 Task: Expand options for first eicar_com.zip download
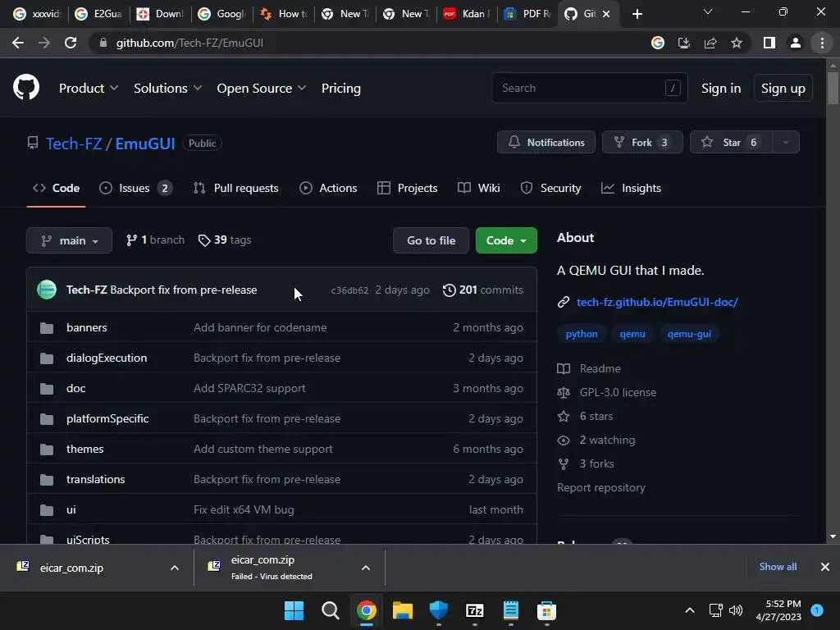tap(174, 568)
